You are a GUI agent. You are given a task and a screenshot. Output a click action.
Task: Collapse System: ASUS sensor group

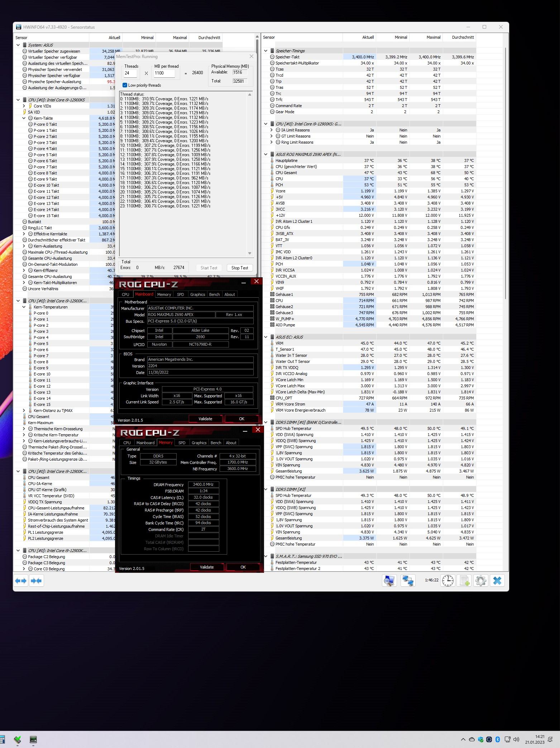pos(18,45)
